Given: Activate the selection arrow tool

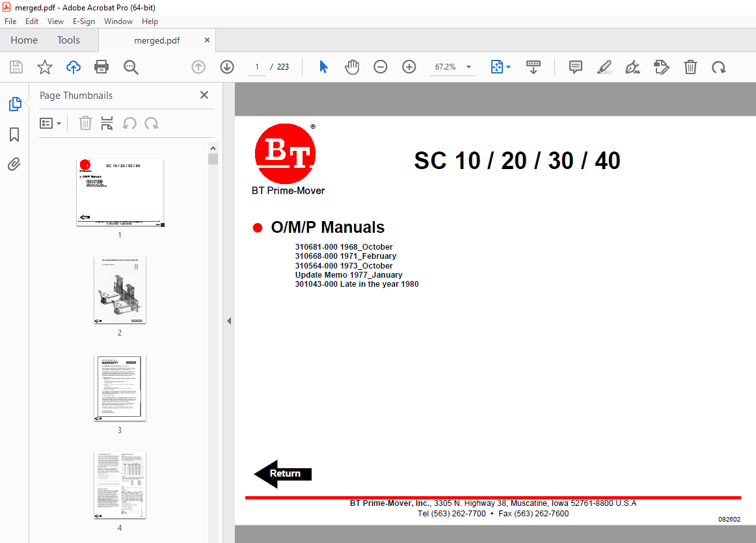Looking at the screenshot, I should tap(323, 67).
